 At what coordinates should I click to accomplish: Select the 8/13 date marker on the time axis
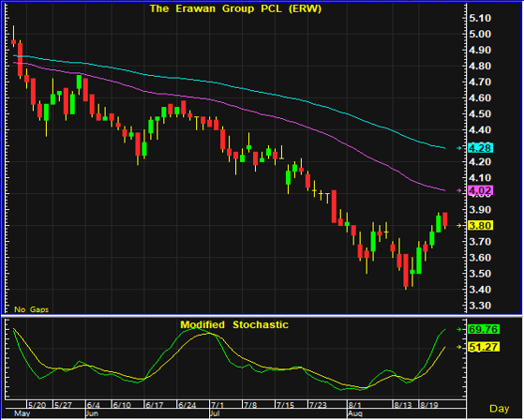[402, 405]
